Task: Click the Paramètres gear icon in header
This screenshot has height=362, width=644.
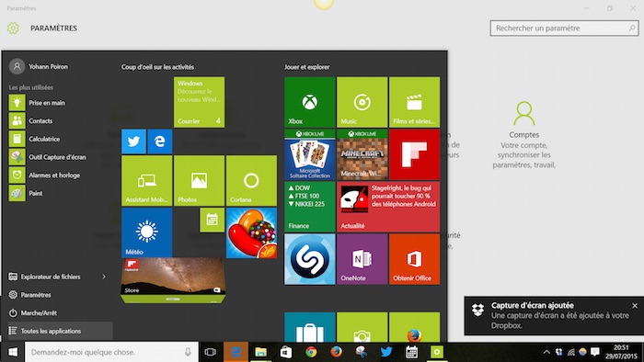Action: 13,28
